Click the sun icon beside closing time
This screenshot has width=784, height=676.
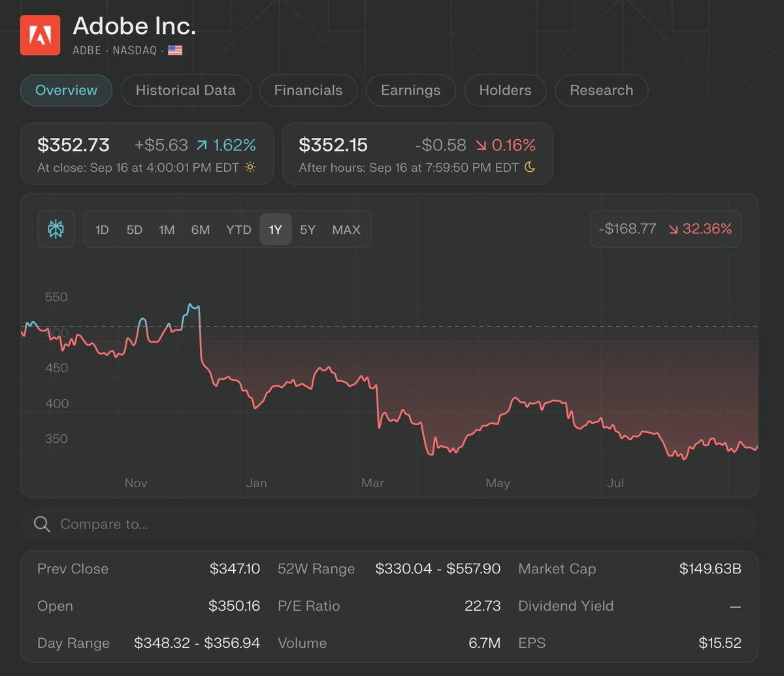click(x=250, y=167)
